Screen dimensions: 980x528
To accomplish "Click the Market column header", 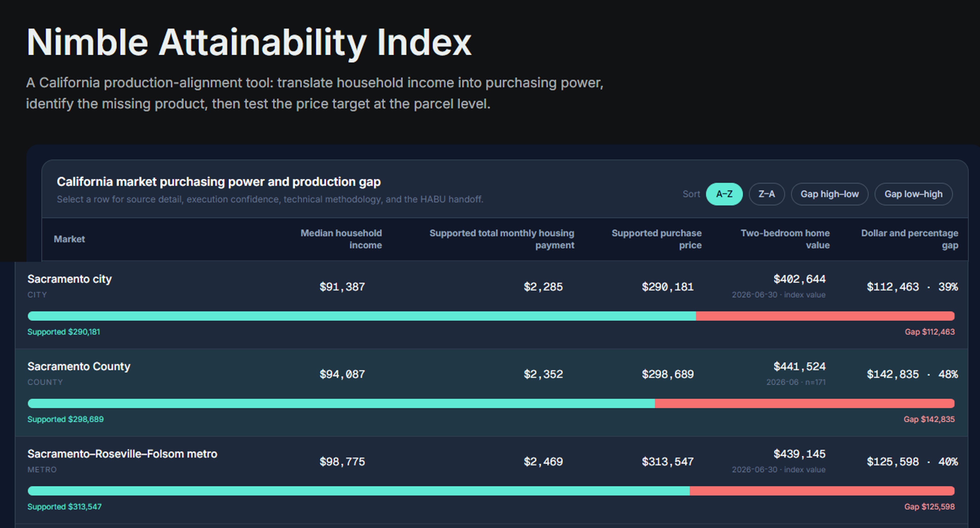I will [x=69, y=239].
